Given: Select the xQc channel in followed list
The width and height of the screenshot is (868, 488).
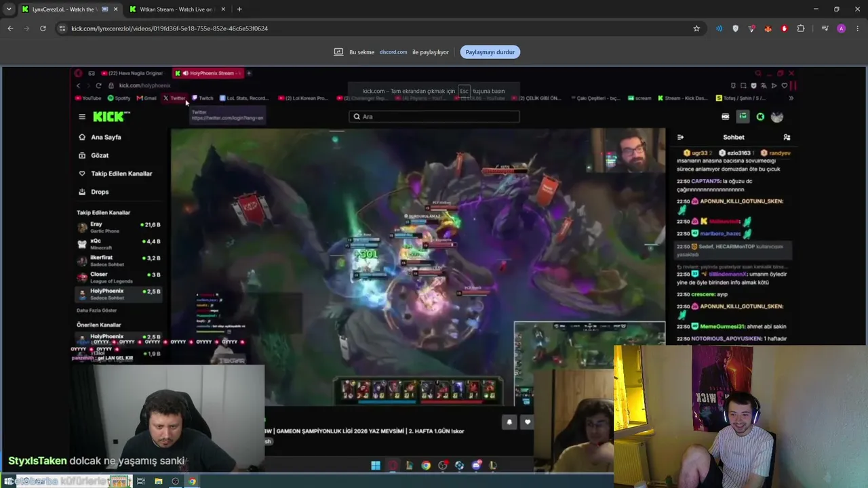Looking at the screenshot, I should [x=119, y=244].
